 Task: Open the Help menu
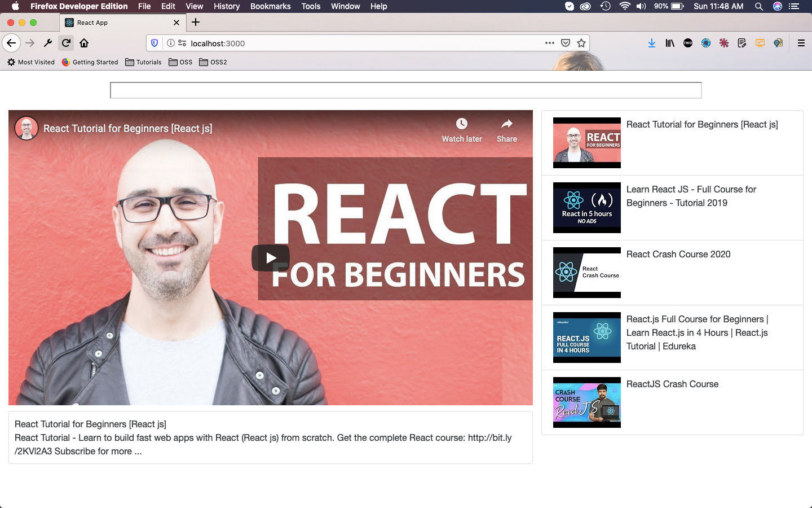[379, 6]
